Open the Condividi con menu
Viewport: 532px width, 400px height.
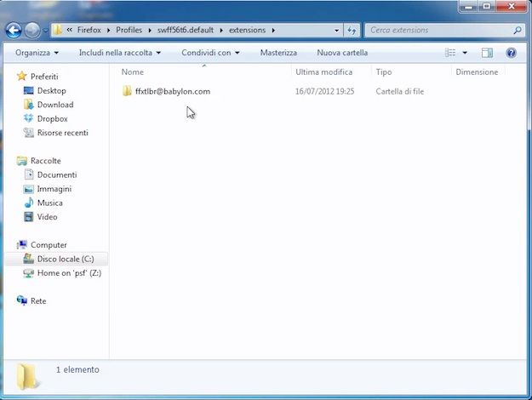[210, 53]
